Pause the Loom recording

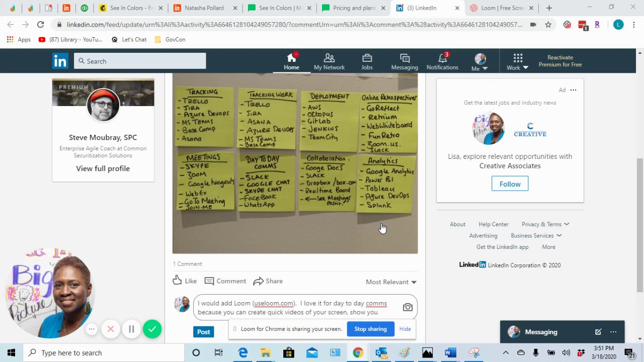[131, 329]
